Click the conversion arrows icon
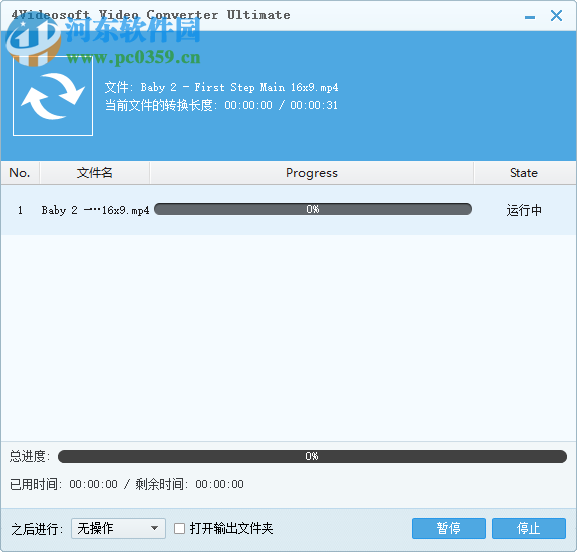 point(53,96)
